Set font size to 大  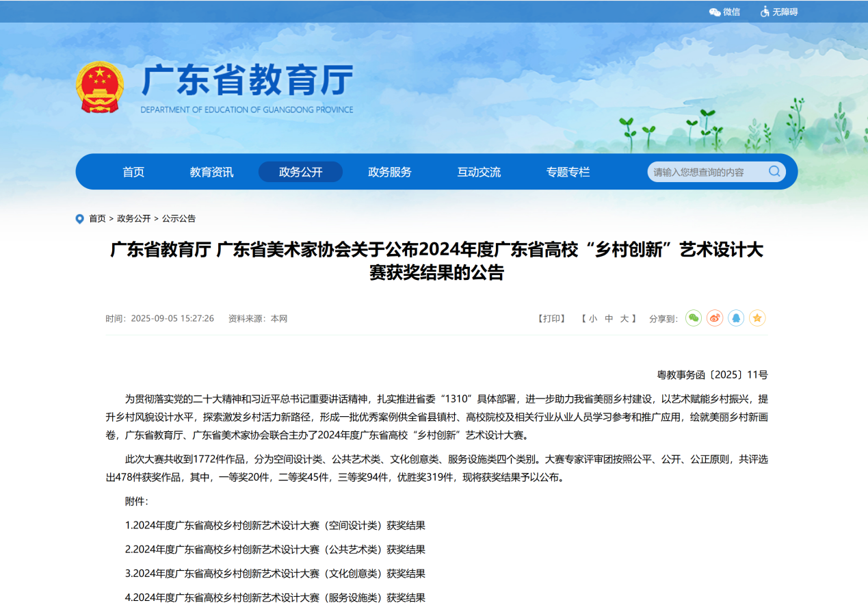[624, 319]
